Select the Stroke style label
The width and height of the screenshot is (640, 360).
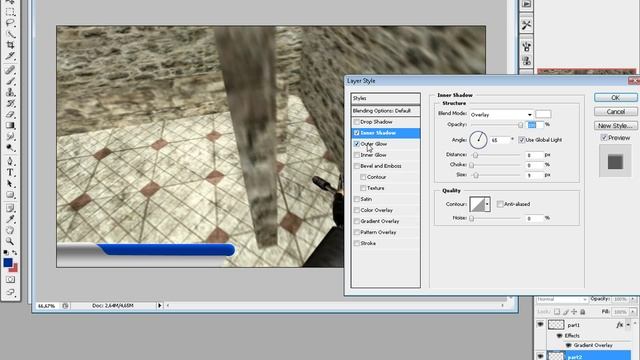point(368,243)
